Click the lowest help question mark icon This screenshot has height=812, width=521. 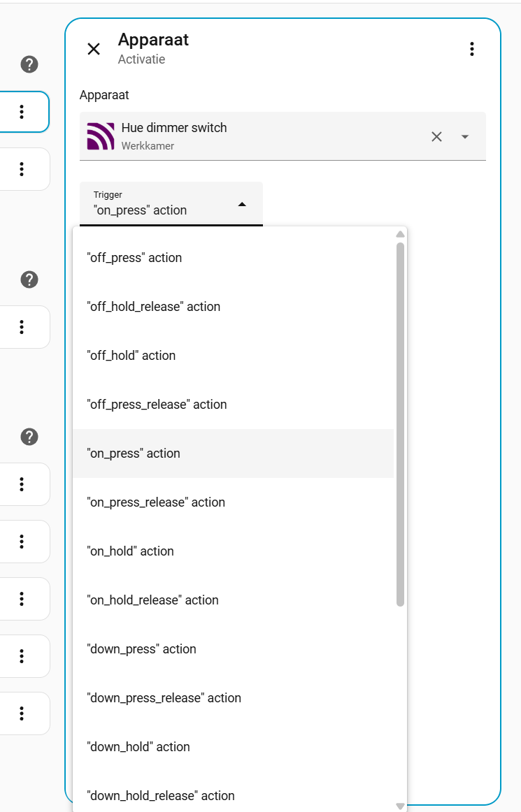29,437
